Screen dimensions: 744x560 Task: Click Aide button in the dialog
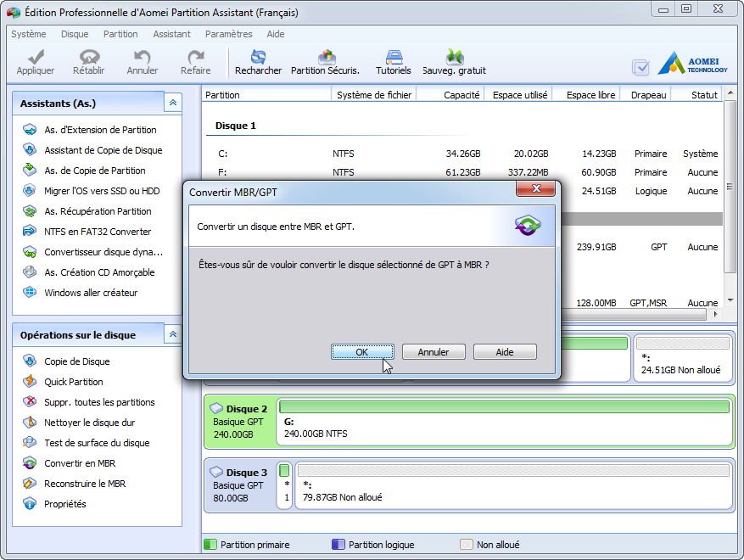coord(505,352)
